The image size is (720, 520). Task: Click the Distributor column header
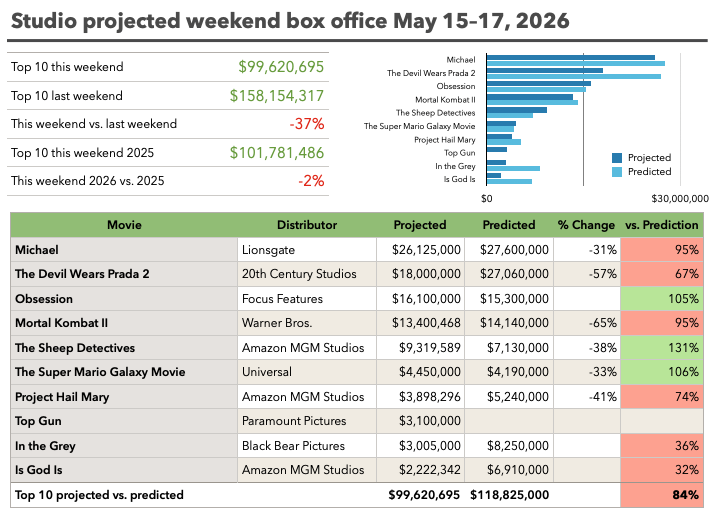pyautogui.click(x=307, y=225)
